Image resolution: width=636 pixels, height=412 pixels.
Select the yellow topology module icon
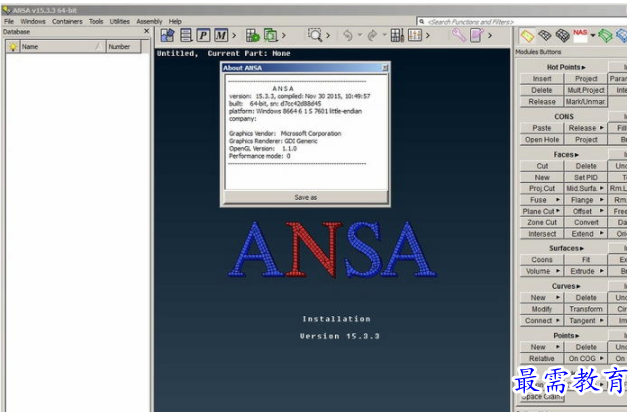(527, 36)
